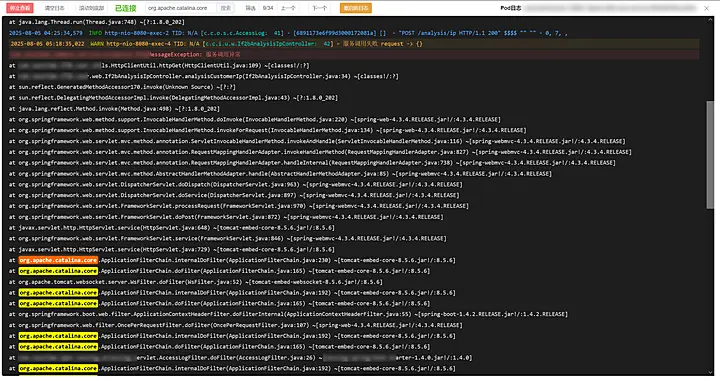Click the HttpClientUtil.httpGet stack line
The width and height of the screenshot is (720, 381).
click(x=159, y=66)
